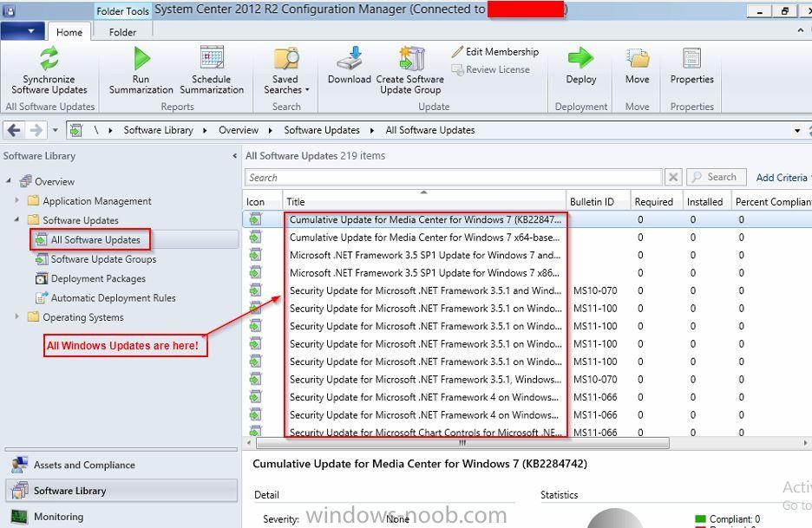The image size is (812, 528).
Task: Select Application Management in the tree
Action: coord(97,201)
